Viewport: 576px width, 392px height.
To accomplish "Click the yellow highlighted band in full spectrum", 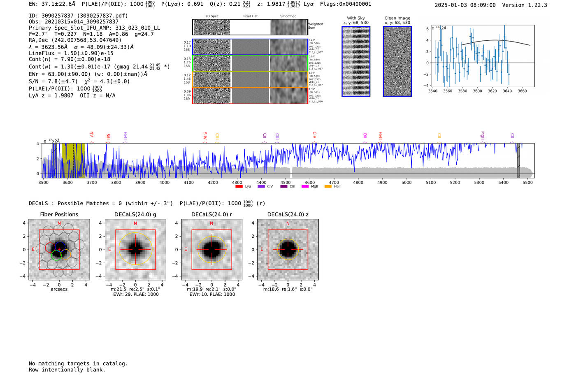I will (74, 160).
